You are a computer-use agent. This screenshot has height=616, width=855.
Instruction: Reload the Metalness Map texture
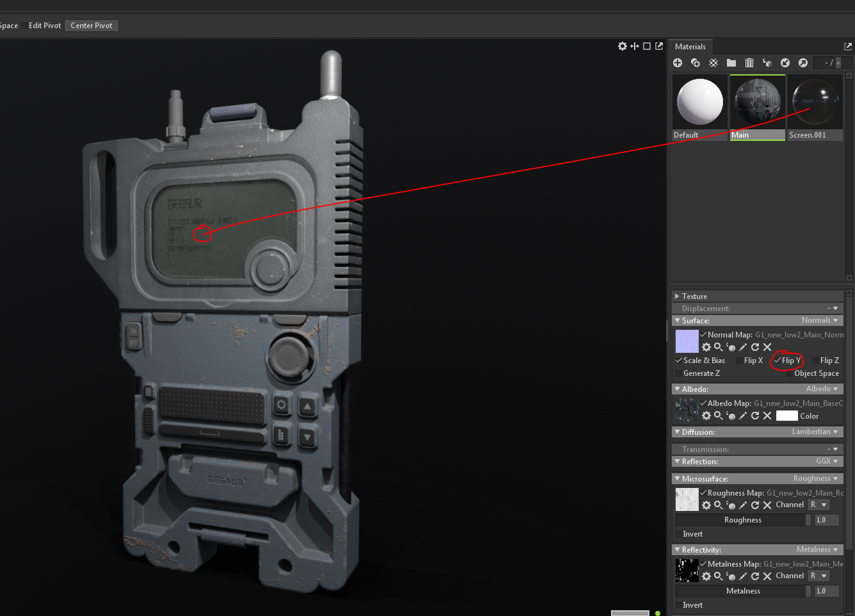click(755, 576)
